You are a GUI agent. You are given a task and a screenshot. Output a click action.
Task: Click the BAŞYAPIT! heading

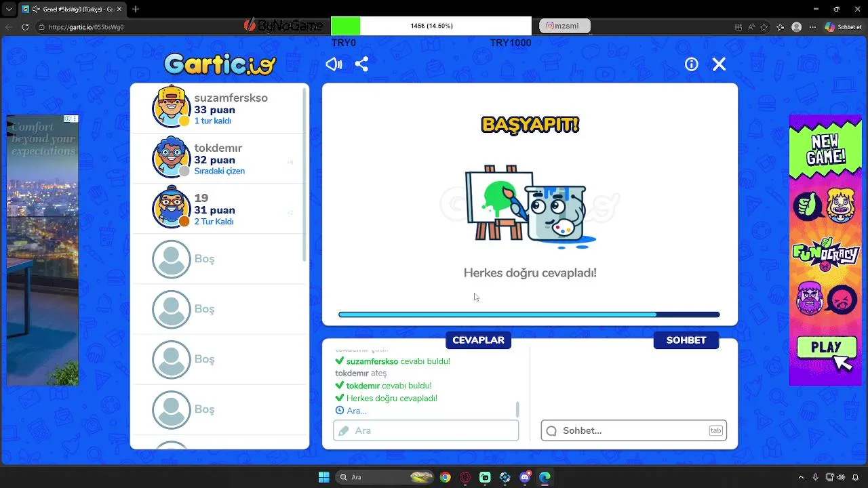pos(530,125)
